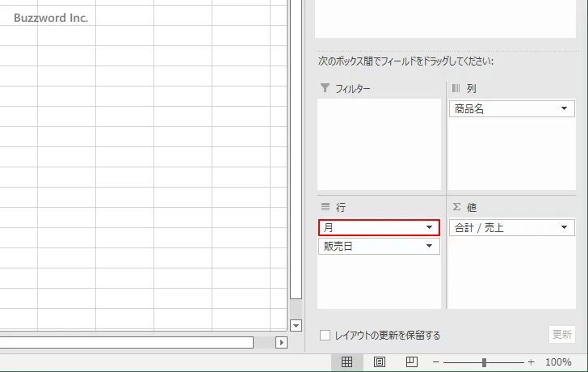
Task: Click the フィルター funnel icon
Action: (x=325, y=88)
